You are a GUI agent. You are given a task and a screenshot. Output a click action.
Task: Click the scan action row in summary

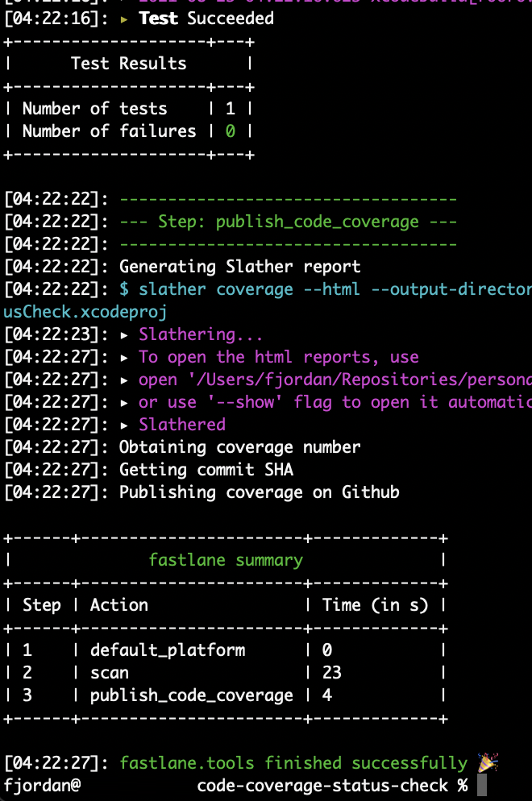226,673
